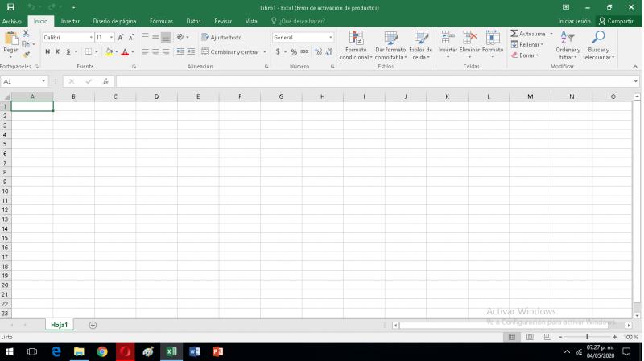Viewport: 644px width, 361px height.
Task: Open Formato condicional menu
Action: click(x=356, y=45)
